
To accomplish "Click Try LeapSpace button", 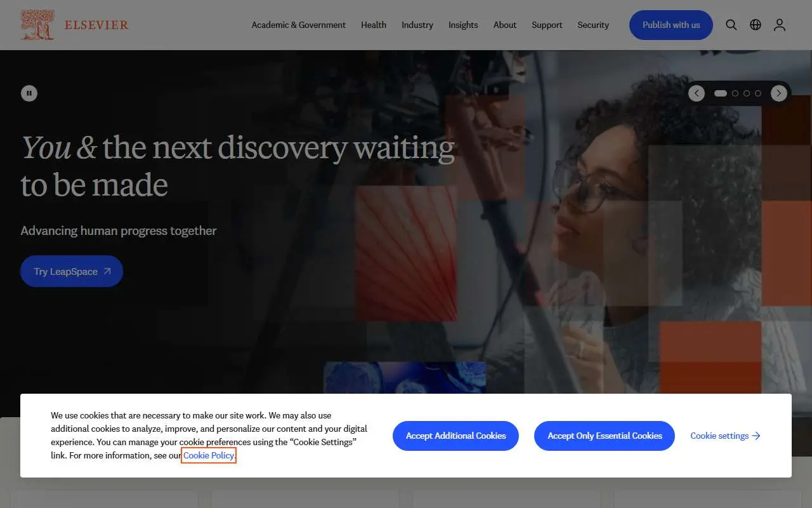I will point(72,271).
